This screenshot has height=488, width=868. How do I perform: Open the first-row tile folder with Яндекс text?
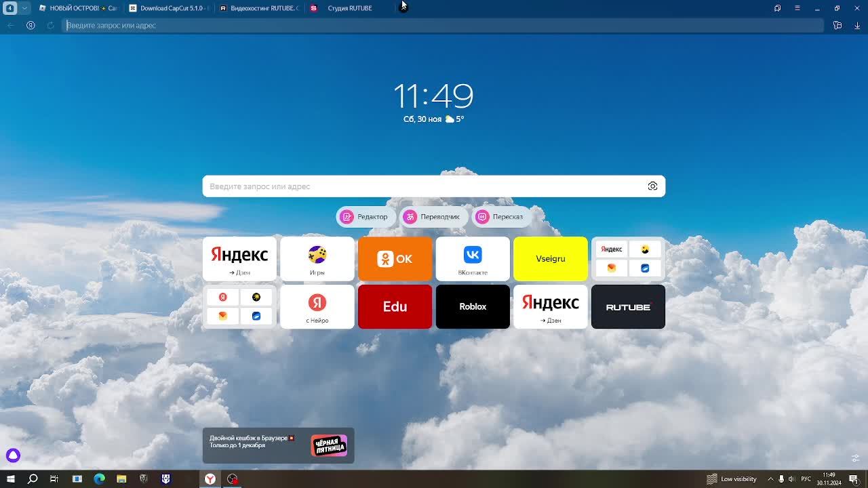pos(628,259)
